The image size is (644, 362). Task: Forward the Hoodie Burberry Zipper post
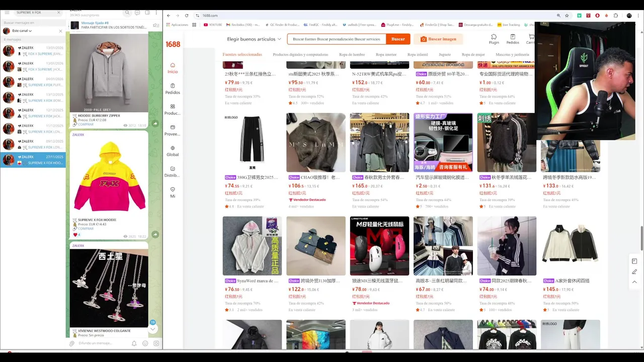(155, 124)
